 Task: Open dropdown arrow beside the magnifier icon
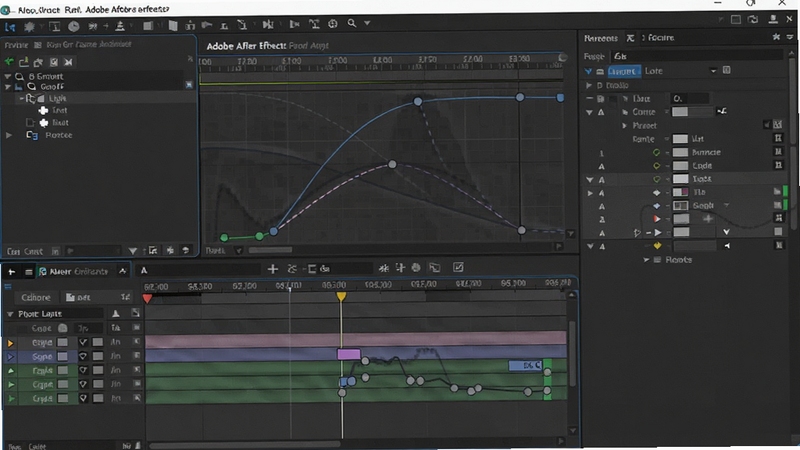click(367, 23)
